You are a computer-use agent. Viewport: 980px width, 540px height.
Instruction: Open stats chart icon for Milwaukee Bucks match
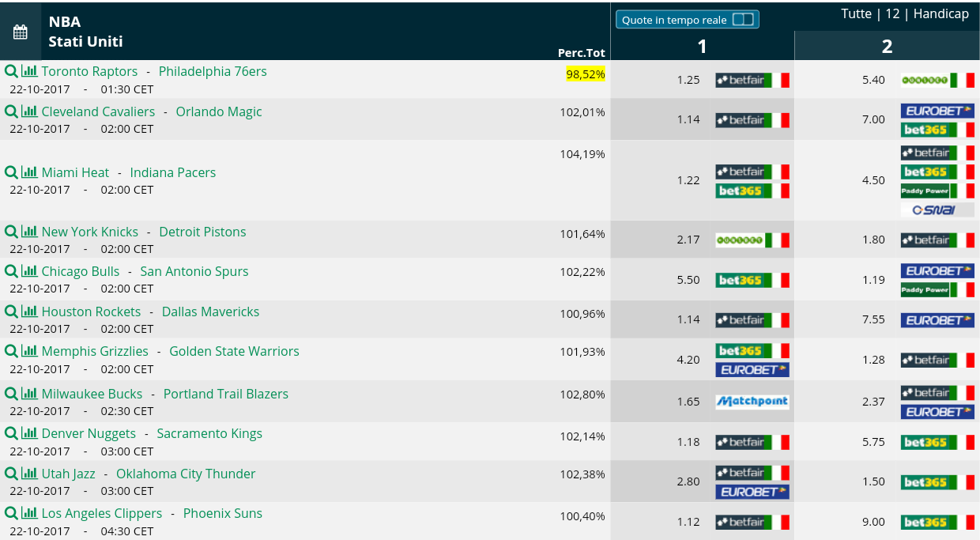[29, 393]
